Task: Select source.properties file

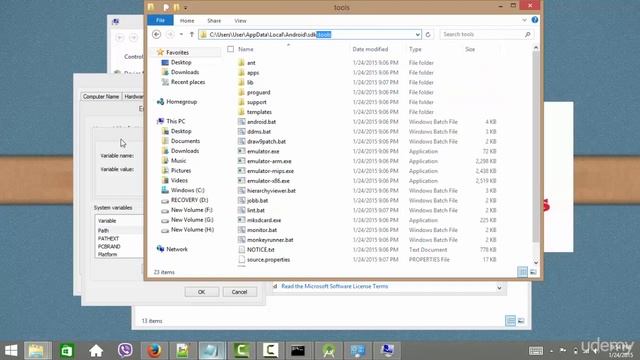Action: click(268, 259)
